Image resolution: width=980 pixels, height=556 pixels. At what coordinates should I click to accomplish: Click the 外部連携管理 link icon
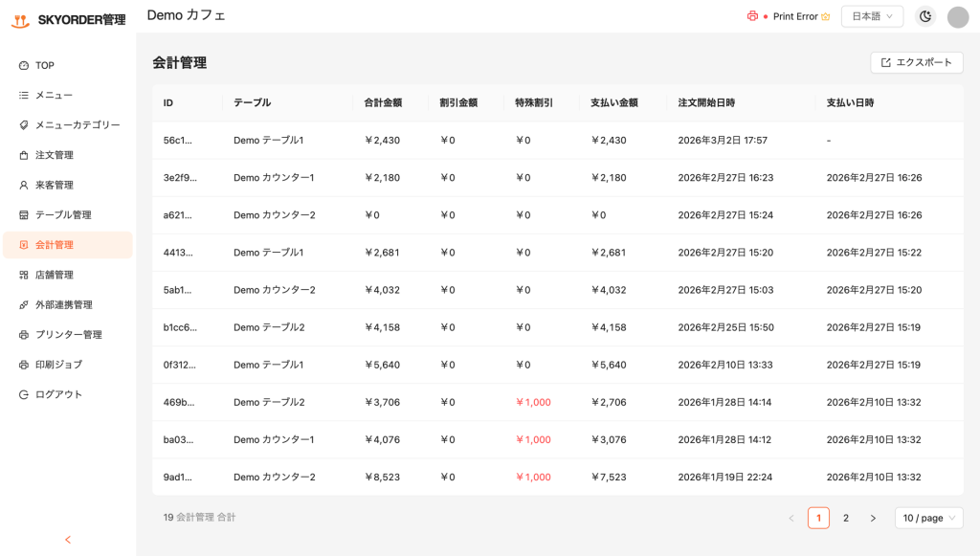[24, 305]
